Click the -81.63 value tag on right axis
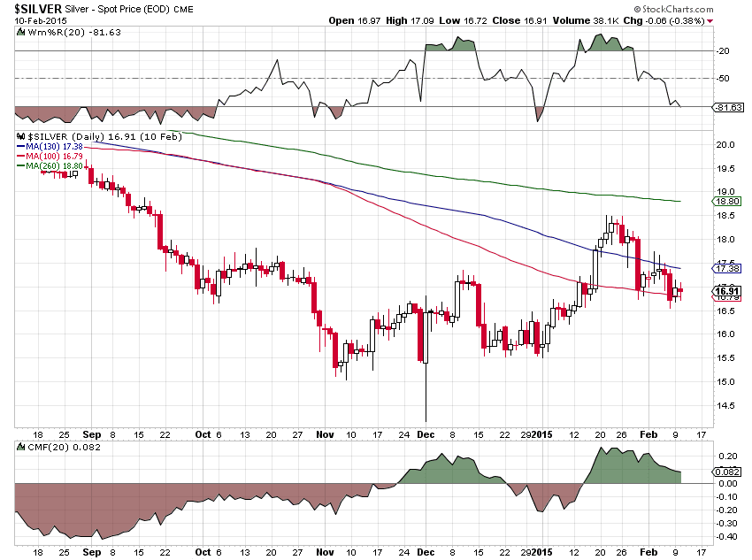752x560 pixels. point(729,107)
